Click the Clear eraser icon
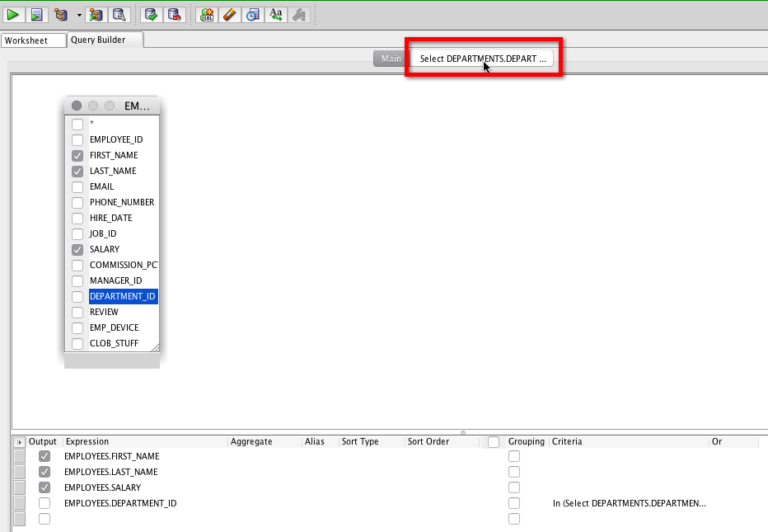Screen dimensions: 768x532 click(229, 15)
